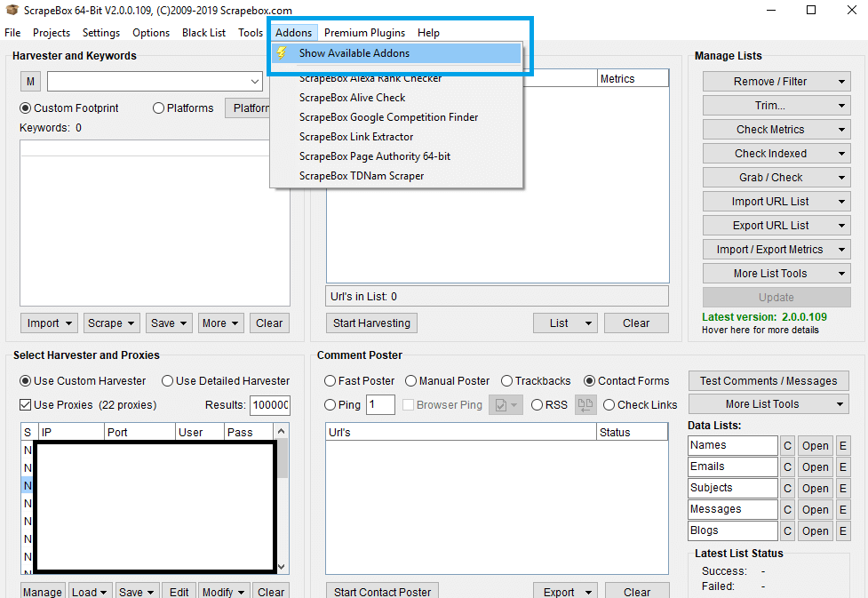Screen dimensions: 868x598
Task: Click the E button for Blogs list
Action: click(x=842, y=531)
